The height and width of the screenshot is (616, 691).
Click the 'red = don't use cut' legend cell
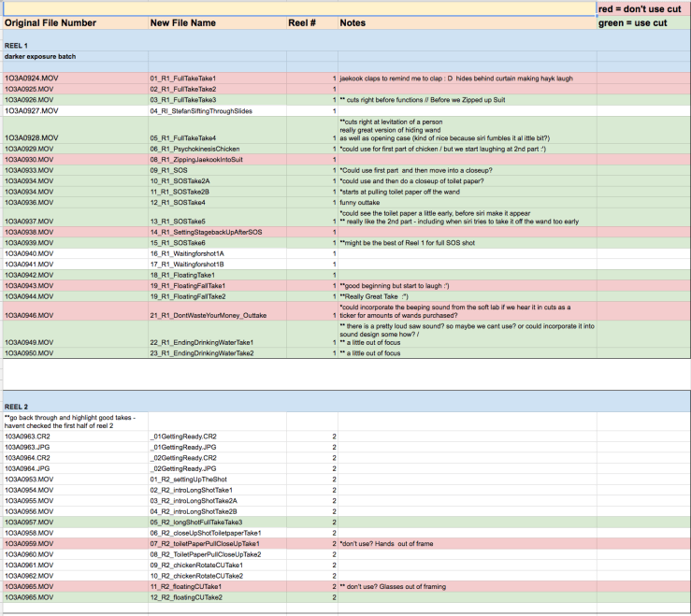point(643,8)
